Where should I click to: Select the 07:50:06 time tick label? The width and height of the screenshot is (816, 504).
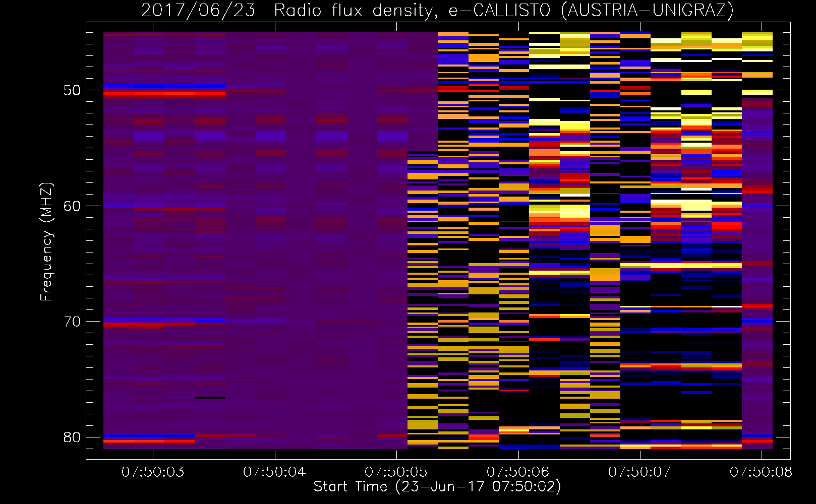pos(518,472)
